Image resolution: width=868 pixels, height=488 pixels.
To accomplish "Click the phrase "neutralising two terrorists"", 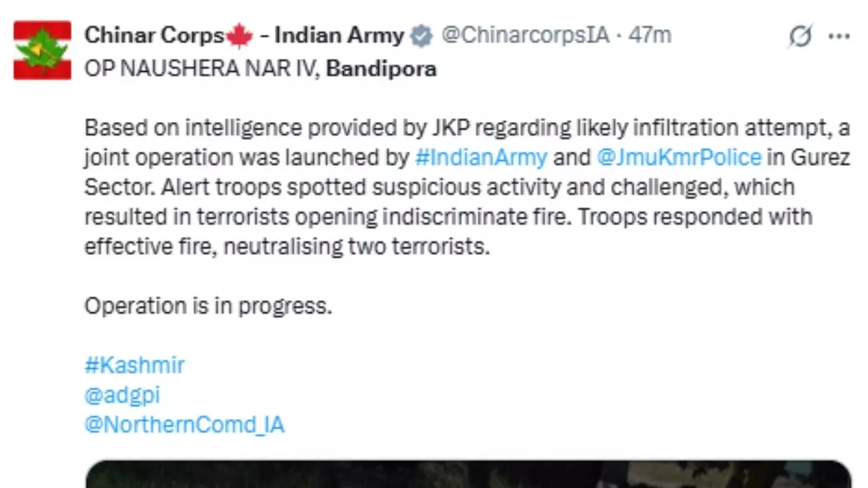I will [x=355, y=247].
